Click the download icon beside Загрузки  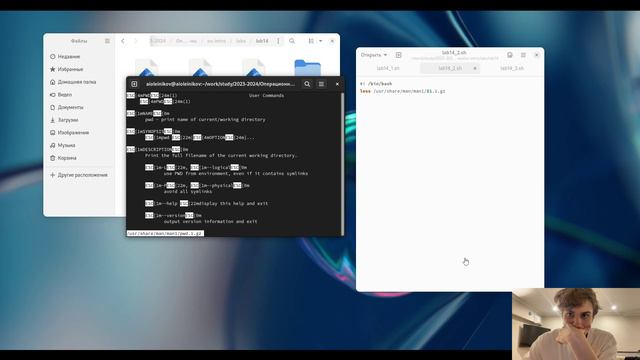[53, 120]
